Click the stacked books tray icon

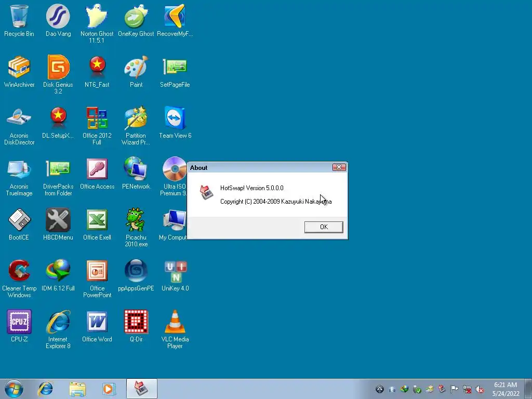[x=430, y=389]
